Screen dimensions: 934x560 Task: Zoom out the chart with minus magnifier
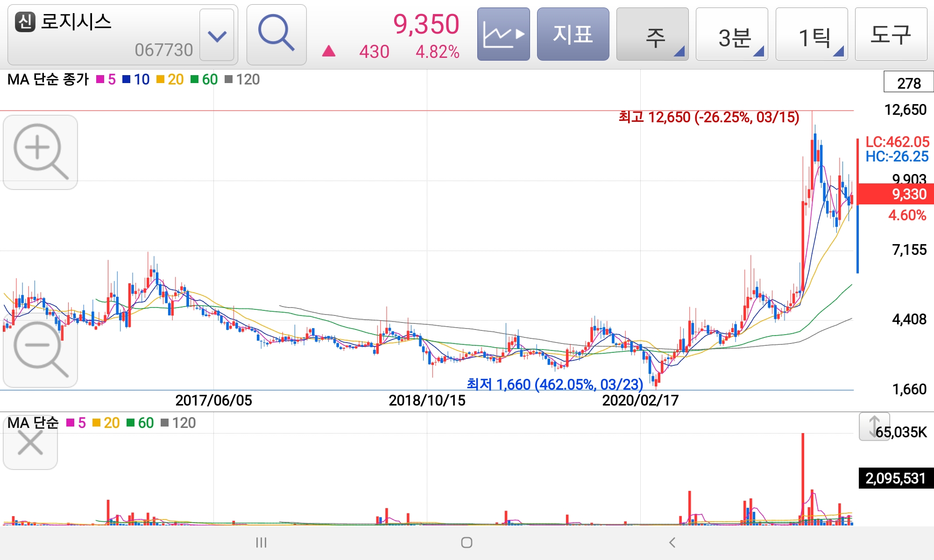(40, 350)
